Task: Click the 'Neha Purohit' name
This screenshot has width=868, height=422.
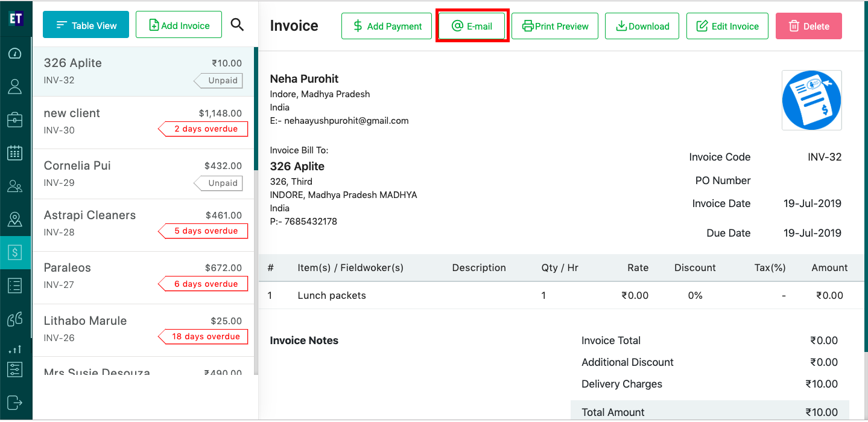Action: [304, 79]
